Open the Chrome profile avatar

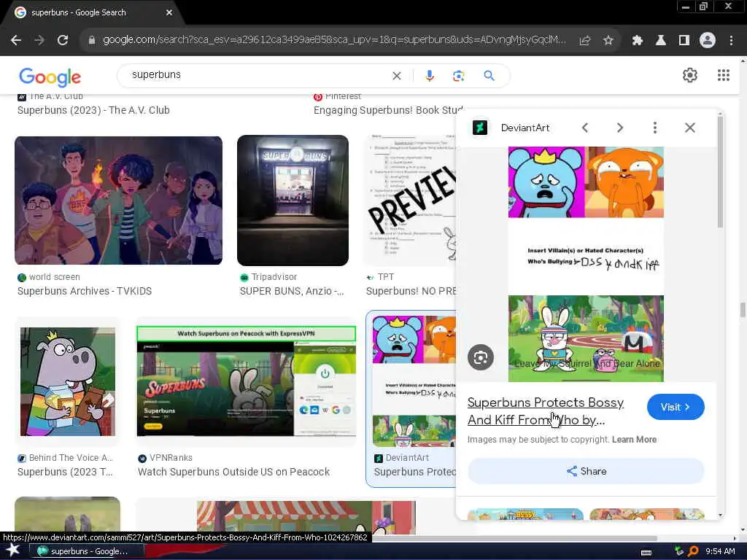click(708, 41)
